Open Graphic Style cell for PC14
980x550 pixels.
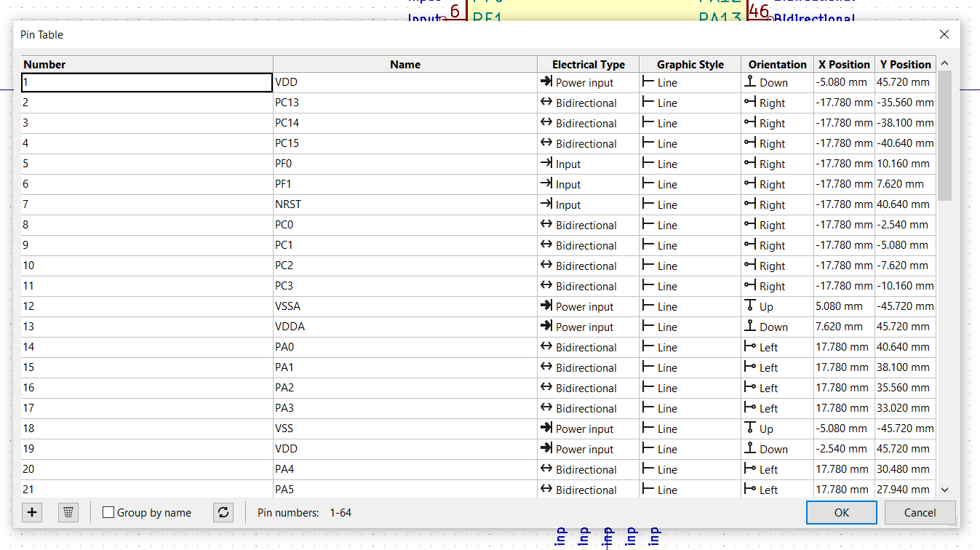[x=689, y=123]
